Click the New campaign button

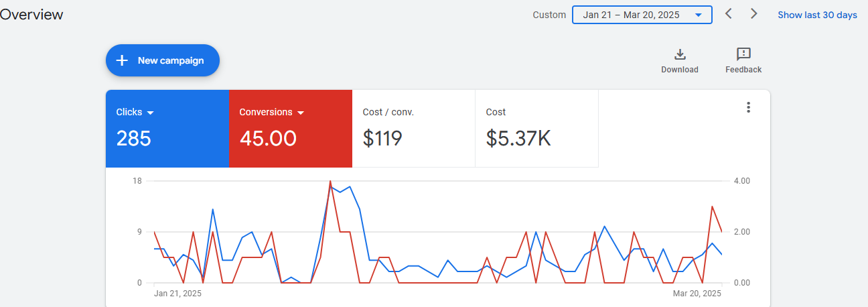163,60
